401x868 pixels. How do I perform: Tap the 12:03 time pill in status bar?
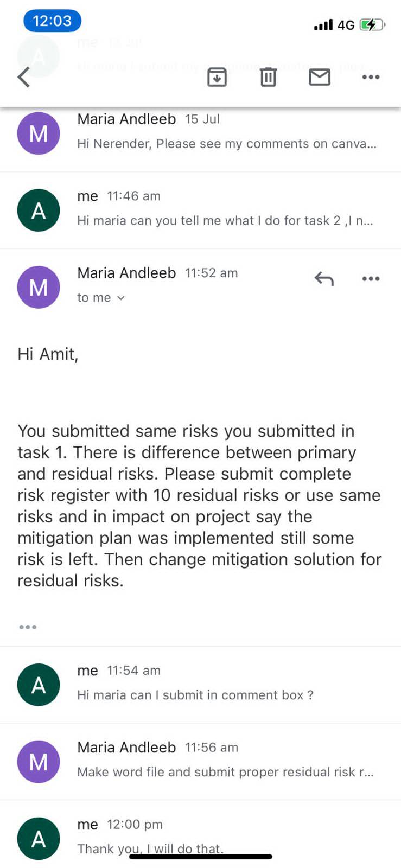tap(52, 21)
